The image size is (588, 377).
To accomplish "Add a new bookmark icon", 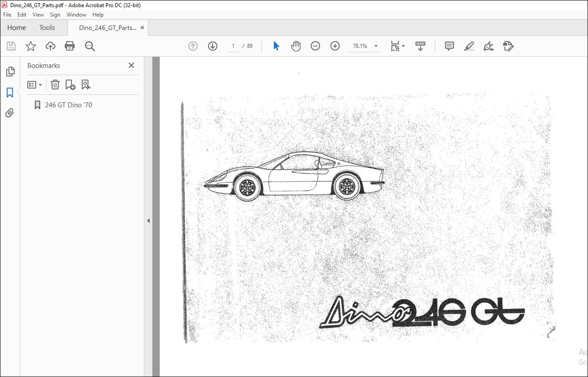I will [70, 85].
